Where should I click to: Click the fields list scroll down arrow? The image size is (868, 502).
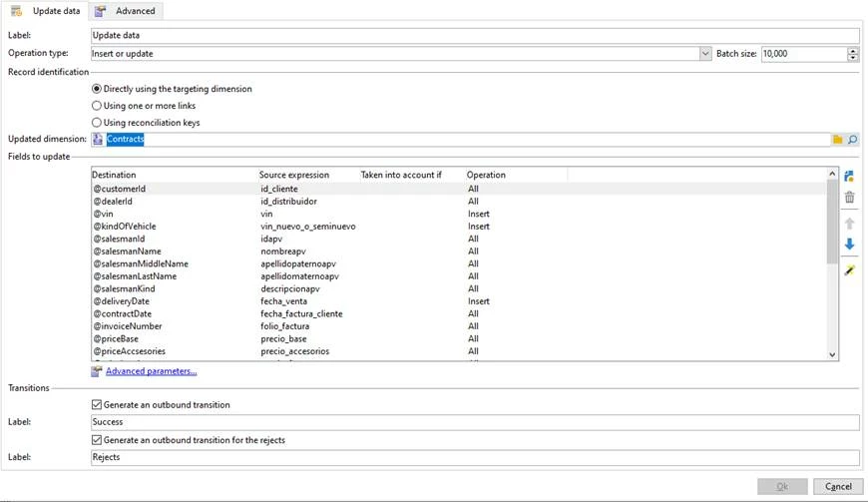pyautogui.click(x=832, y=354)
